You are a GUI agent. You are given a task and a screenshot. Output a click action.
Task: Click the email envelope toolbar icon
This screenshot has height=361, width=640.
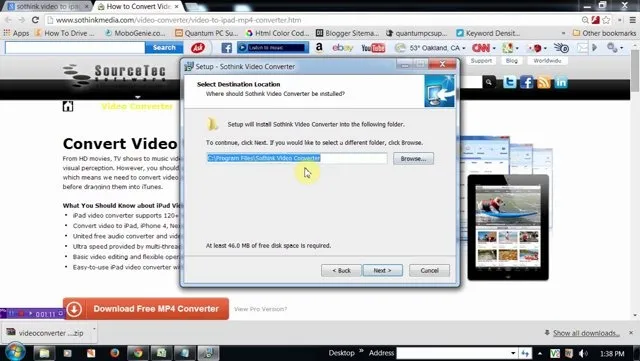[582, 48]
